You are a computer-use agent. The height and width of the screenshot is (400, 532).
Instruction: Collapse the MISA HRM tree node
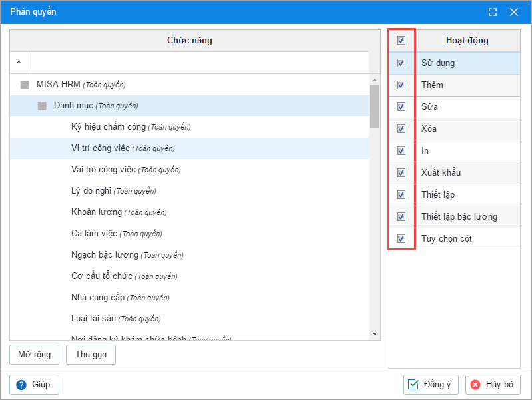pos(25,85)
